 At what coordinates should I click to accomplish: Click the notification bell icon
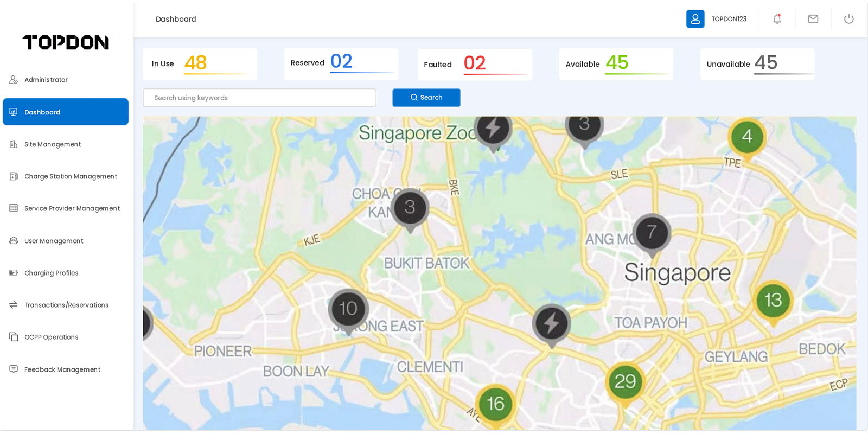pos(777,19)
